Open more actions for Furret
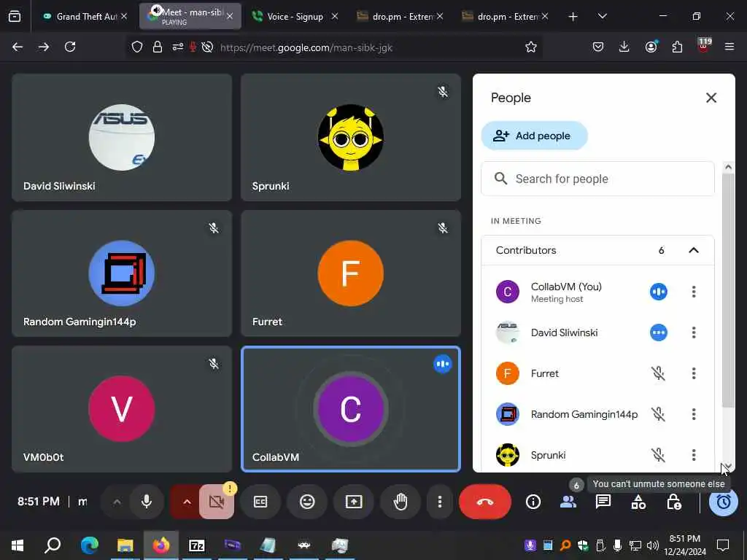Image resolution: width=747 pixels, height=560 pixels. [694, 373]
